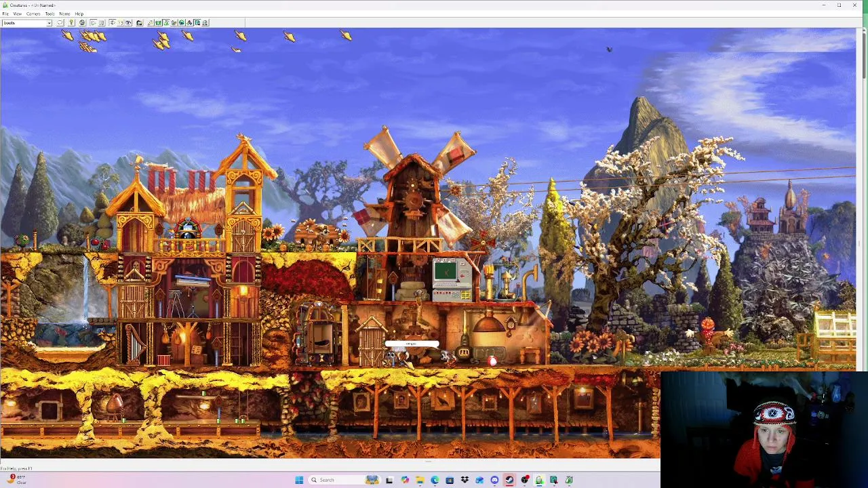Click the red ball on the workshop floor

[493, 361]
